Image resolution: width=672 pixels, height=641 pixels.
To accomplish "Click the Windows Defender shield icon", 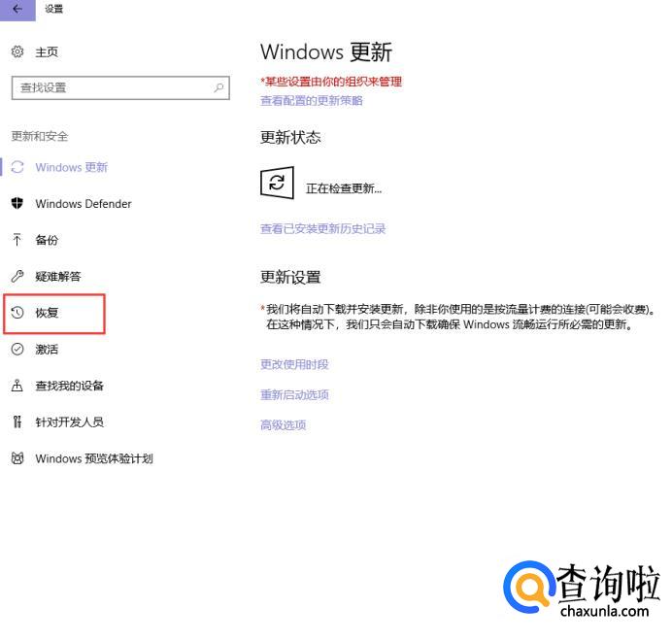I will point(17,203).
